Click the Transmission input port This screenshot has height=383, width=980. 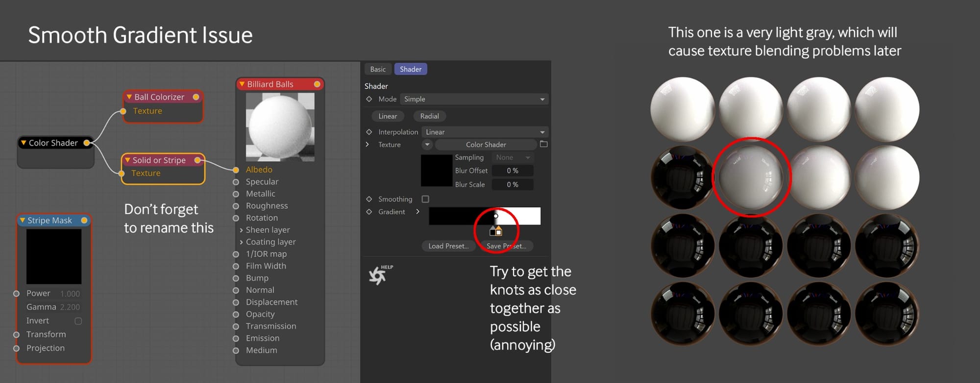click(236, 326)
